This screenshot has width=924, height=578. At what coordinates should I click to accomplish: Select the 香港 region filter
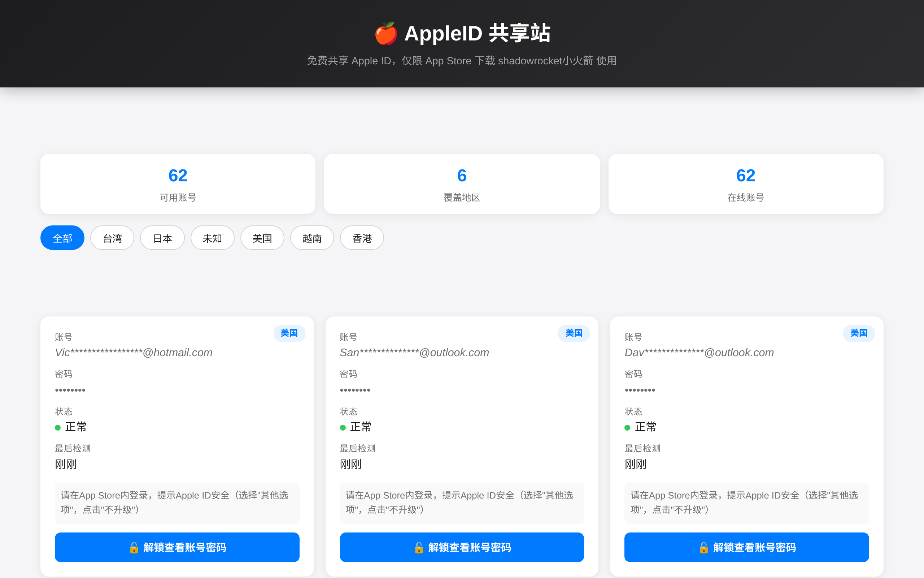click(x=362, y=238)
